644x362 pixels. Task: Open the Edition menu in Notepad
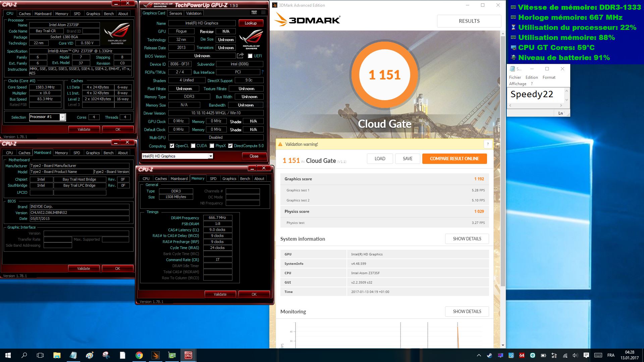tap(532, 77)
